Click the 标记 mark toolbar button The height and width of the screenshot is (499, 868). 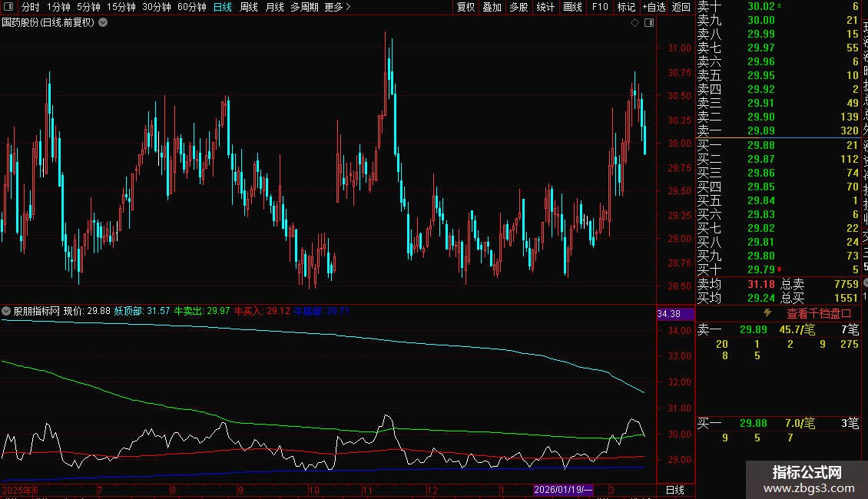(626, 7)
